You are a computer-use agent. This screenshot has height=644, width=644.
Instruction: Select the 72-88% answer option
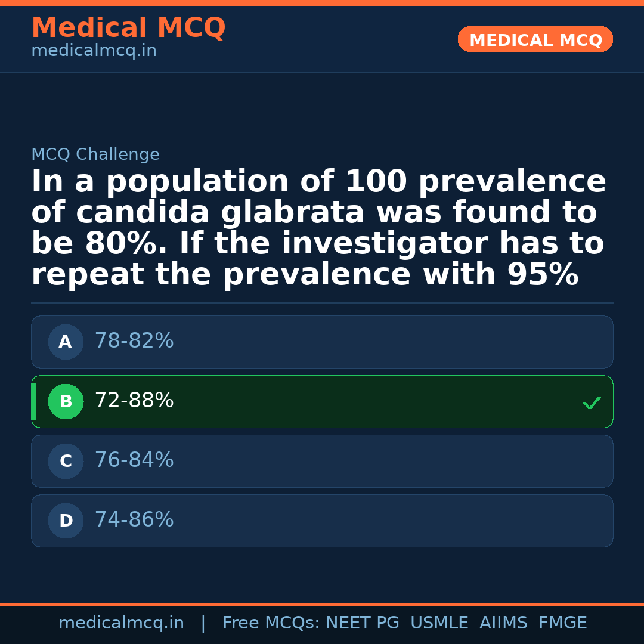pos(322,402)
